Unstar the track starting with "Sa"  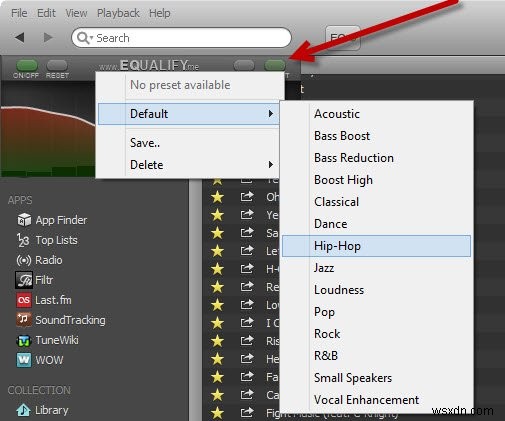[217, 233]
